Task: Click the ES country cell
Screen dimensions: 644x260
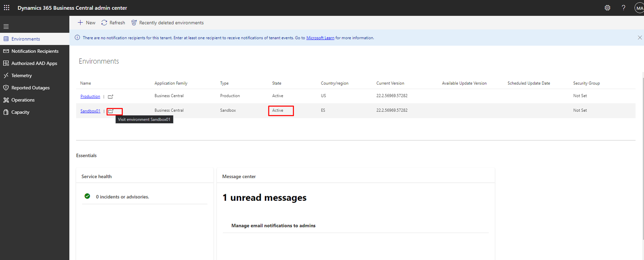Action: [x=323, y=110]
